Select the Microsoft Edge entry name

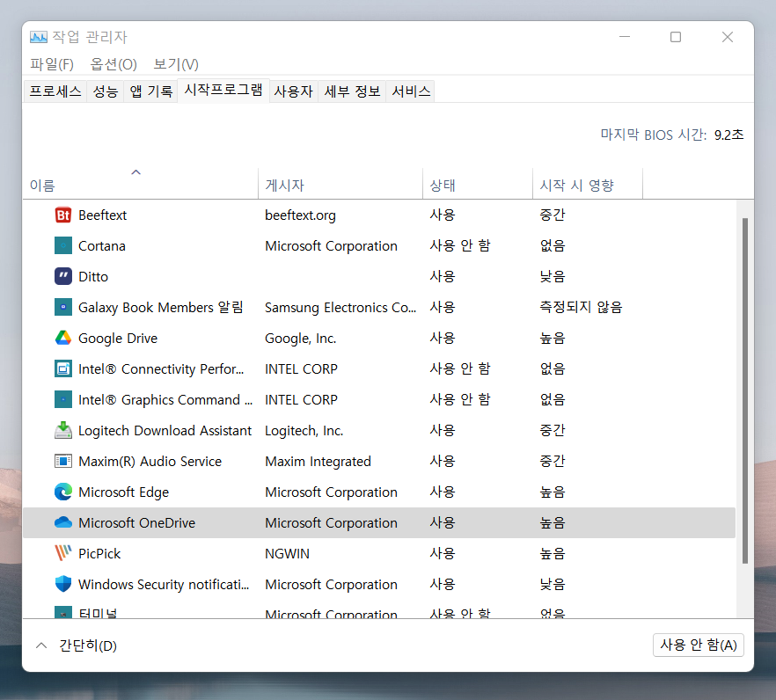(124, 492)
